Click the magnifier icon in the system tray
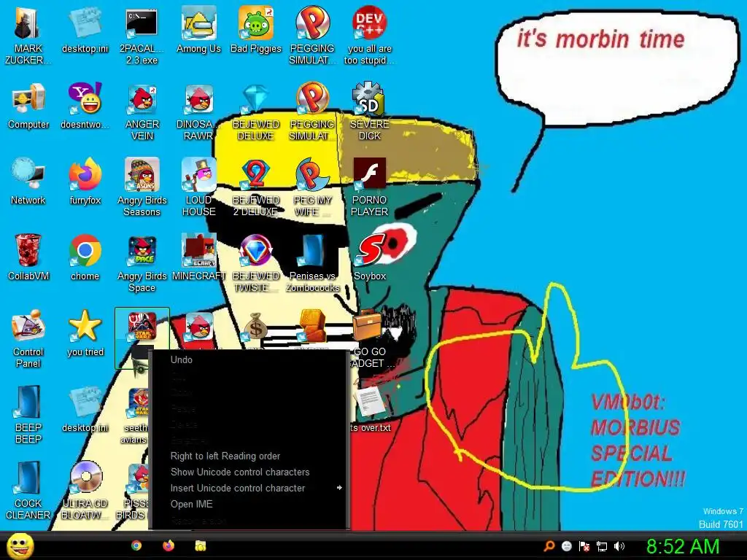747x560 pixels. (x=549, y=546)
